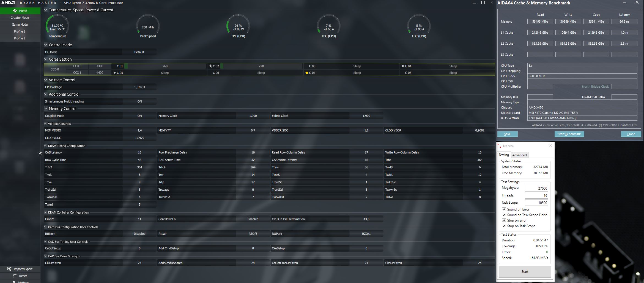Click the Import/Export icon in sidebar
The image size is (644, 283).
(x=9, y=269)
